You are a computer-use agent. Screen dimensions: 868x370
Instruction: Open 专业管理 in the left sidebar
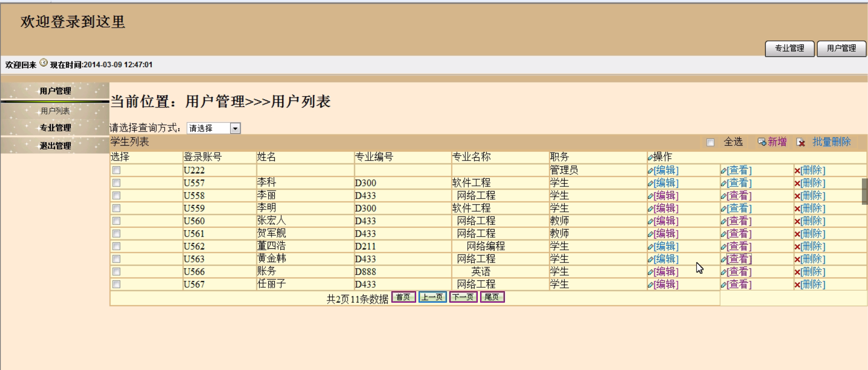(x=55, y=128)
